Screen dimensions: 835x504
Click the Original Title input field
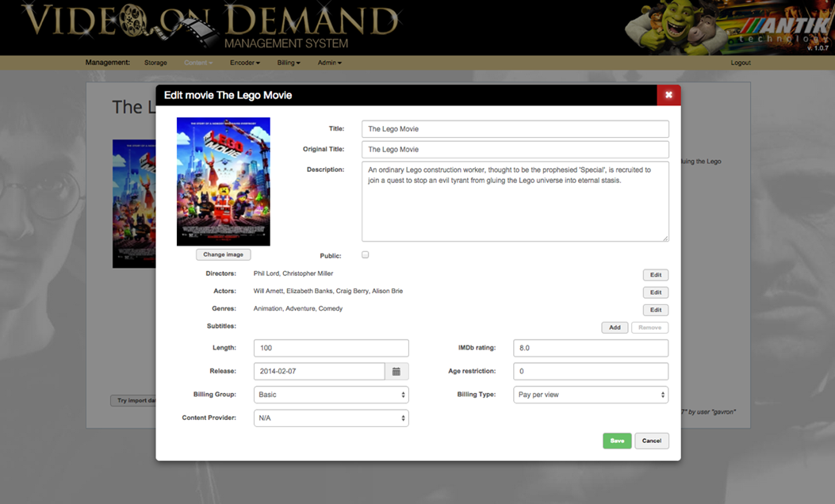tap(515, 150)
